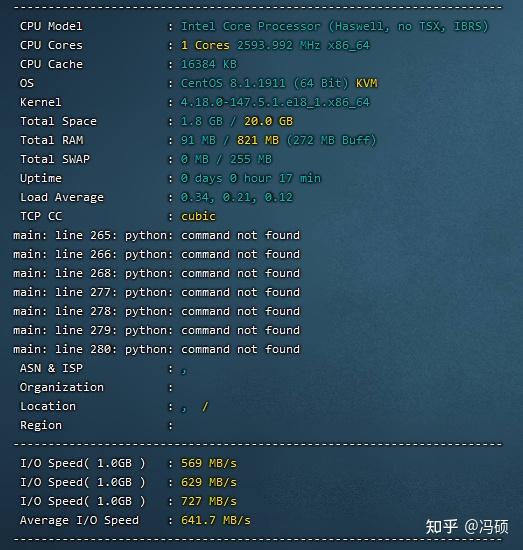The image size is (523, 550).
Task: Click the 'Total SWAP' label
Action: click(x=55, y=159)
